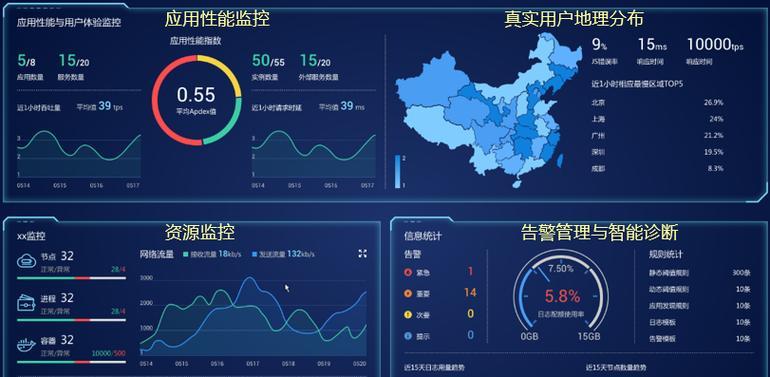Click the wallet-style icon beside 进程 32

(27, 303)
